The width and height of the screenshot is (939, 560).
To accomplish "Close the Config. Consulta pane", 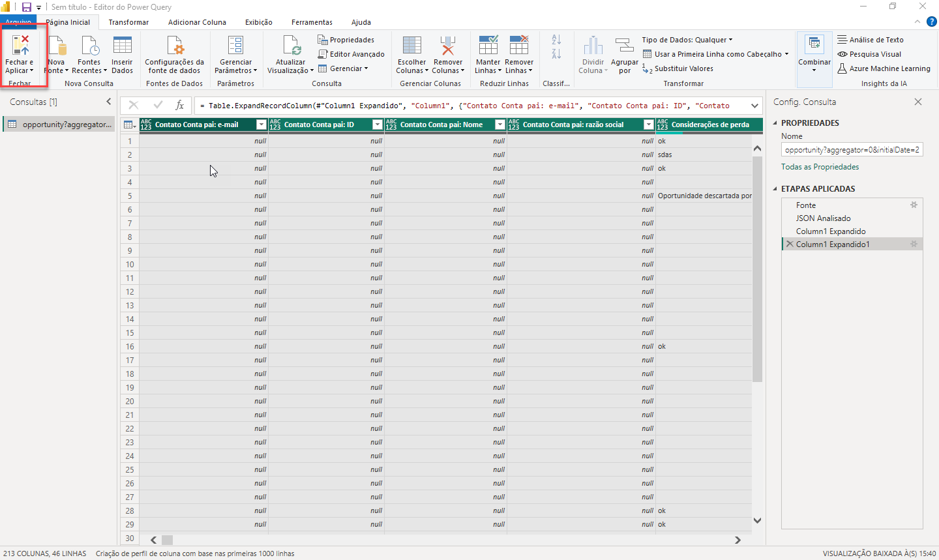I will click(x=918, y=102).
